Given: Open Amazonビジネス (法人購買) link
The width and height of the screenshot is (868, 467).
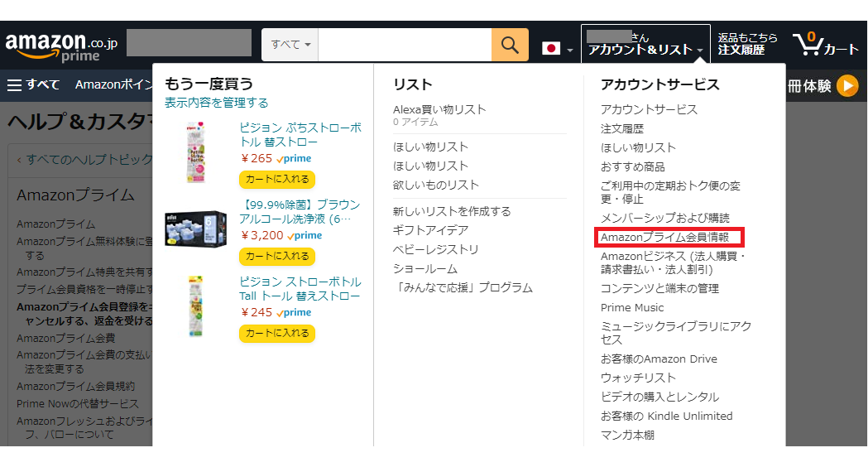Looking at the screenshot, I should click(674, 263).
